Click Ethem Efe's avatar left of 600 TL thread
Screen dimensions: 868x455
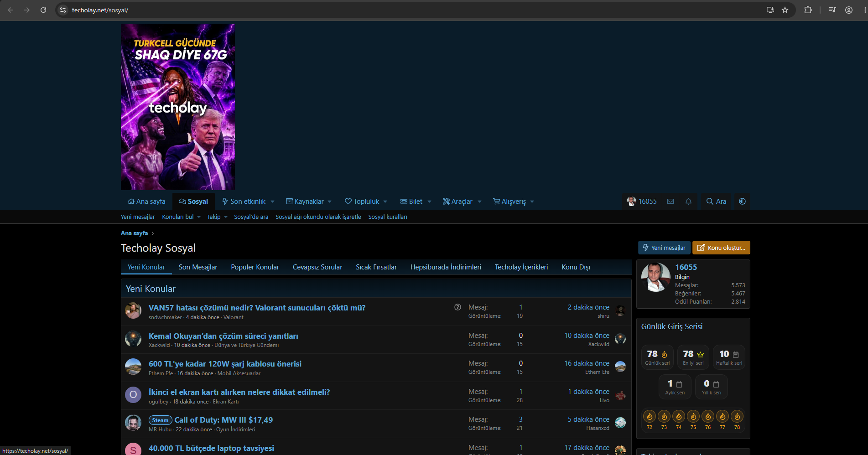[x=133, y=367]
